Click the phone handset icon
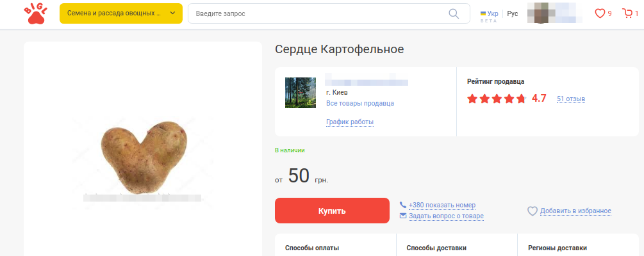The width and height of the screenshot is (644, 256). tap(403, 205)
